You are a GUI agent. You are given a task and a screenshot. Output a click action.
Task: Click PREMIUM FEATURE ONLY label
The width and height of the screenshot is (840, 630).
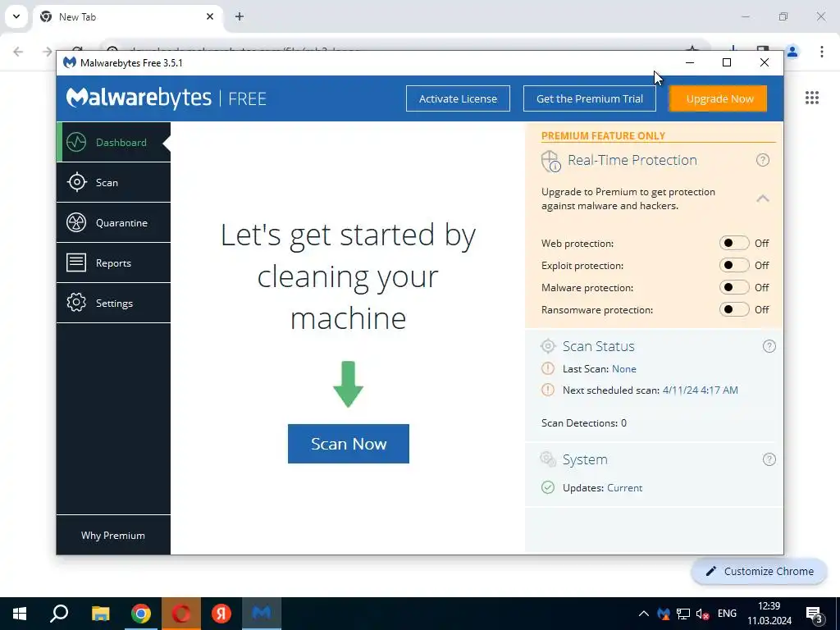pyautogui.click(x=603, y=135)
